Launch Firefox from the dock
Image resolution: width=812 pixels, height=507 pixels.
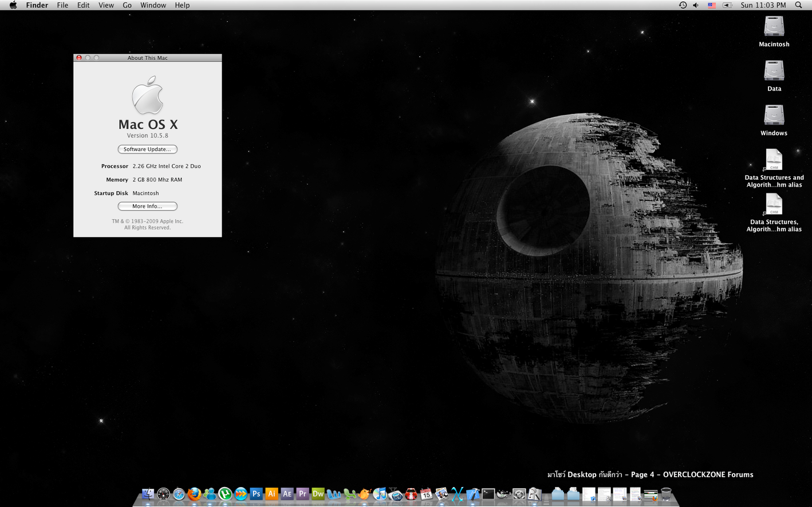194,494
